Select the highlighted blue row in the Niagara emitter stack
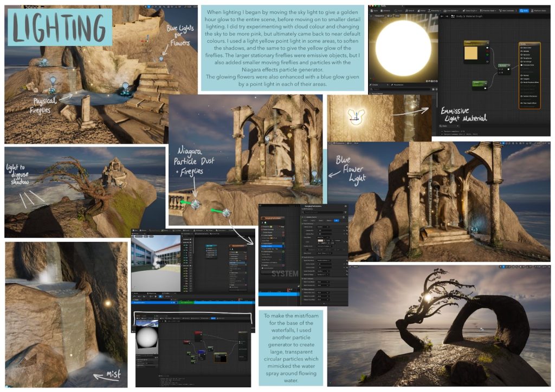The height and width of the screenshot is (392, 555). 272,246
